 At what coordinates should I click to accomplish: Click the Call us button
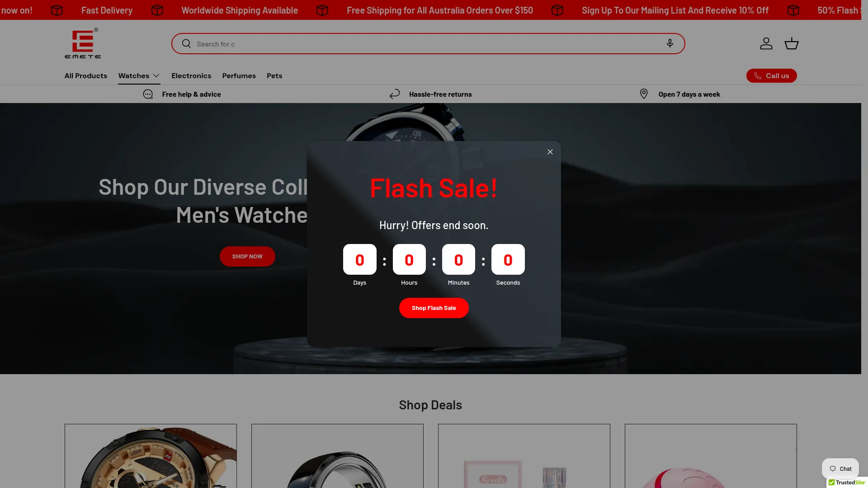[771, 75]
